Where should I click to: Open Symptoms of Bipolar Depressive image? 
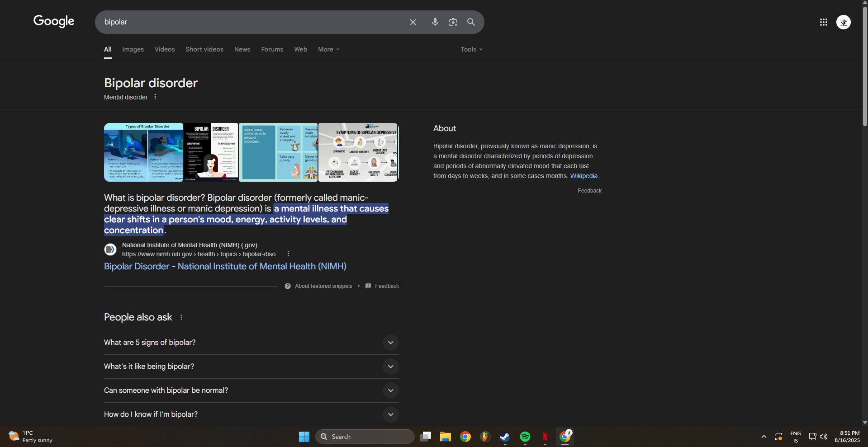(358, 152)
